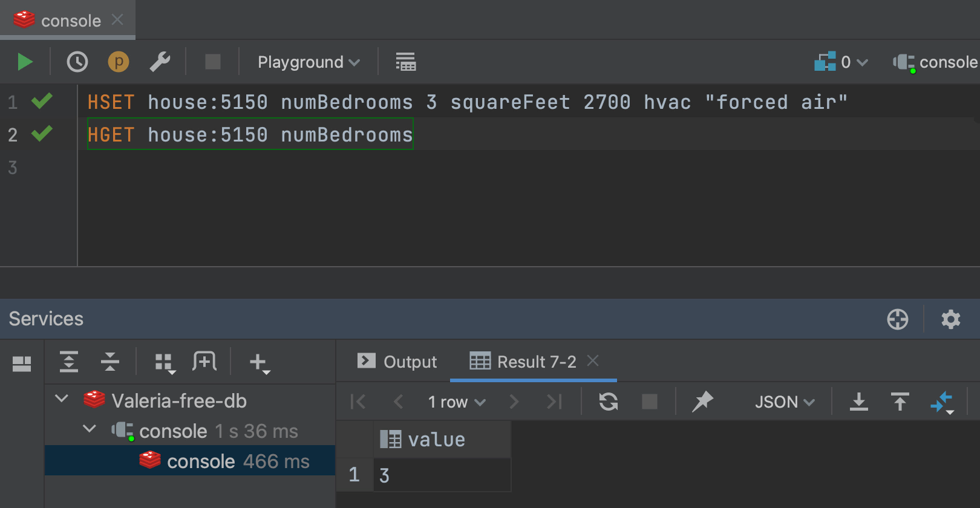
Task: Toggle the pin tab icon for results
Action: coord(702,402)
